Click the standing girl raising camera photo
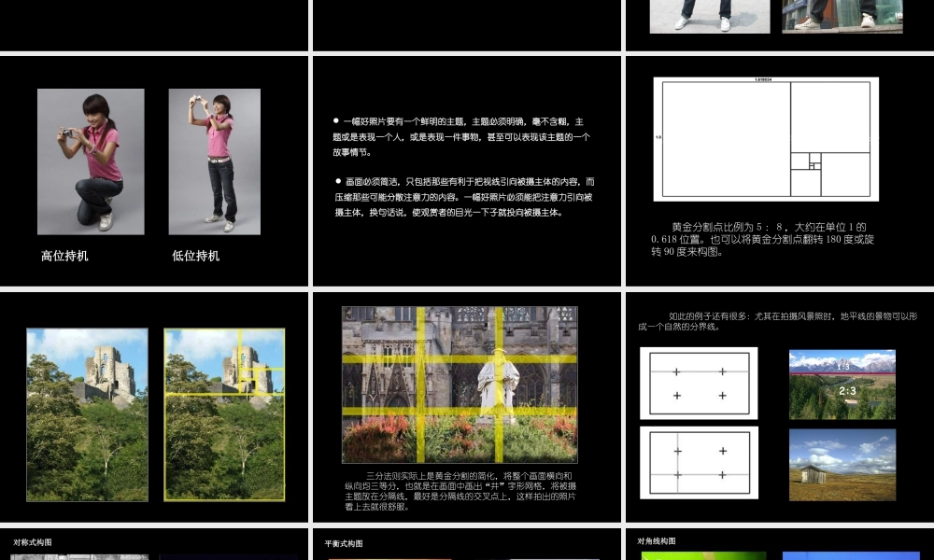This screenshot has width=934, height=560. (x=214, y=161)
